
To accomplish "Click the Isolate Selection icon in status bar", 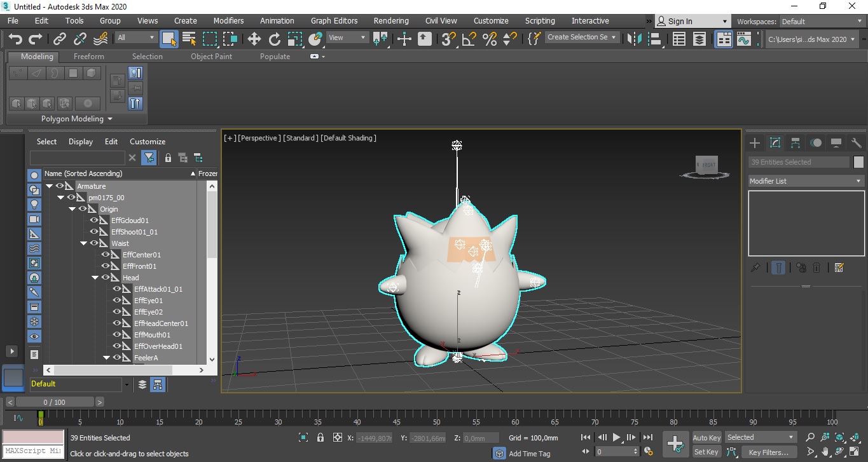I will (x=303, y=437).
